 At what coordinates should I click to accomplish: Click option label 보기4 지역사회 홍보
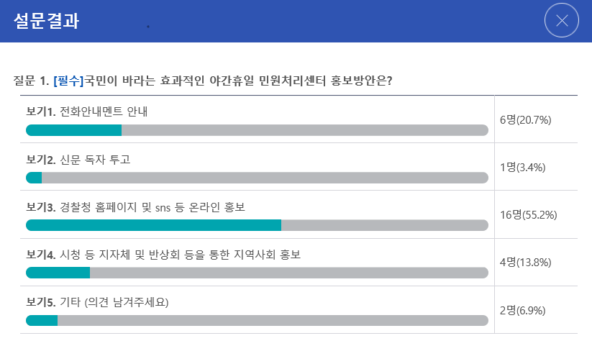pos(163,255)
